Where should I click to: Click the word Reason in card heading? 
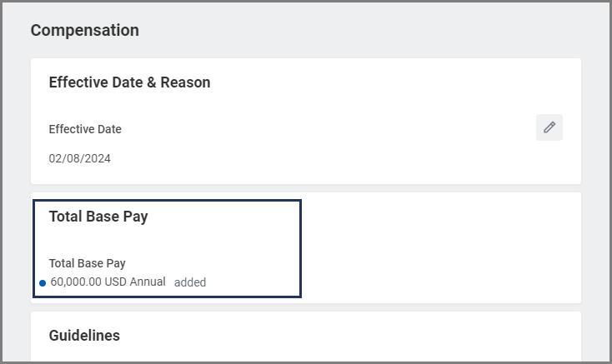coord(188,82)
